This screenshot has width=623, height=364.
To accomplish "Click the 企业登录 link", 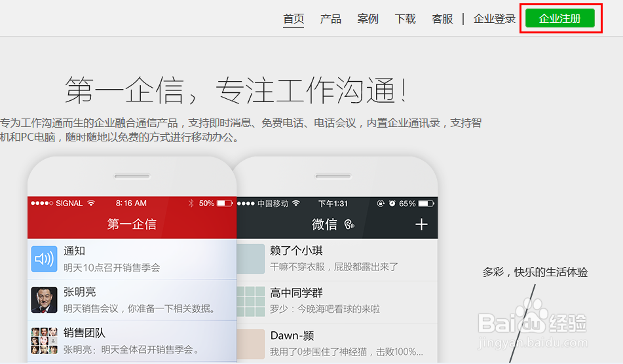I will click(x=494, y=18).
